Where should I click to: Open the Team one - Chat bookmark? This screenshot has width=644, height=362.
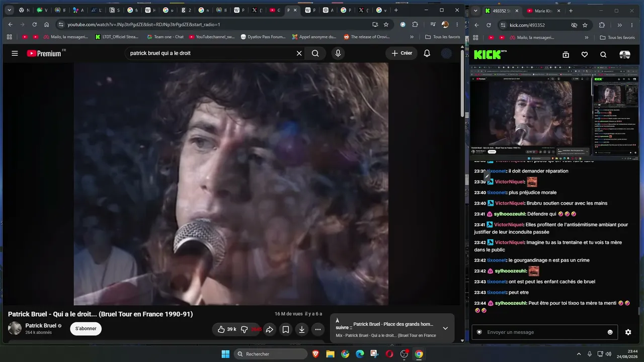[165, 37]
